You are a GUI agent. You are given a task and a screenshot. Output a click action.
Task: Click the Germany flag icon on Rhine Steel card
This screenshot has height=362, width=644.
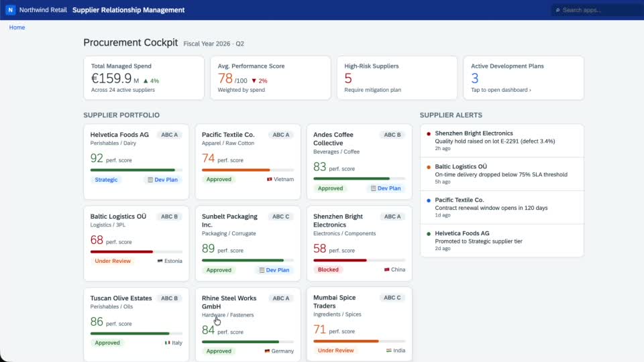tap(267, 351)
